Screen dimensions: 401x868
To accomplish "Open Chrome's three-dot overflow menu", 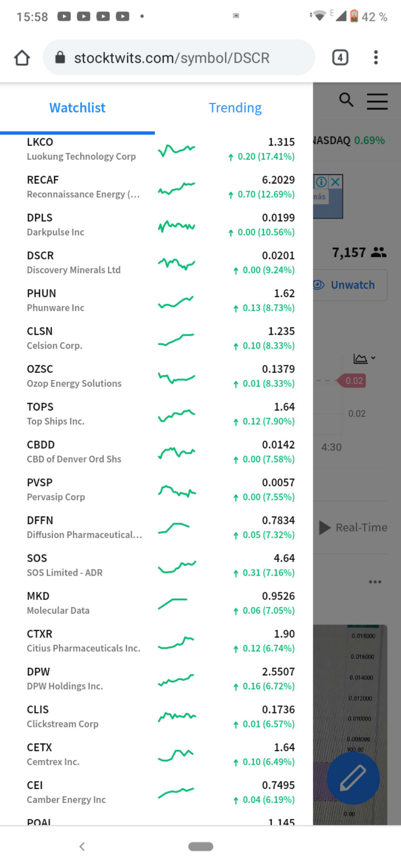I will click(376, 58).
